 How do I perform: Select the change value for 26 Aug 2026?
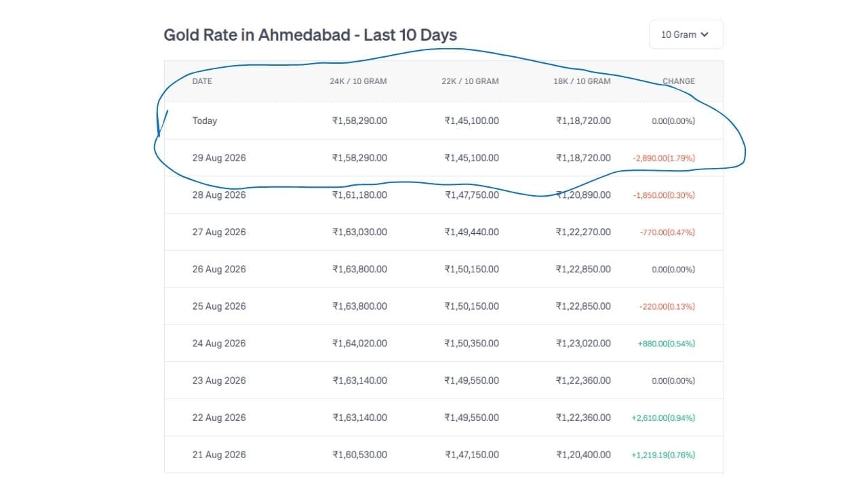673,270
